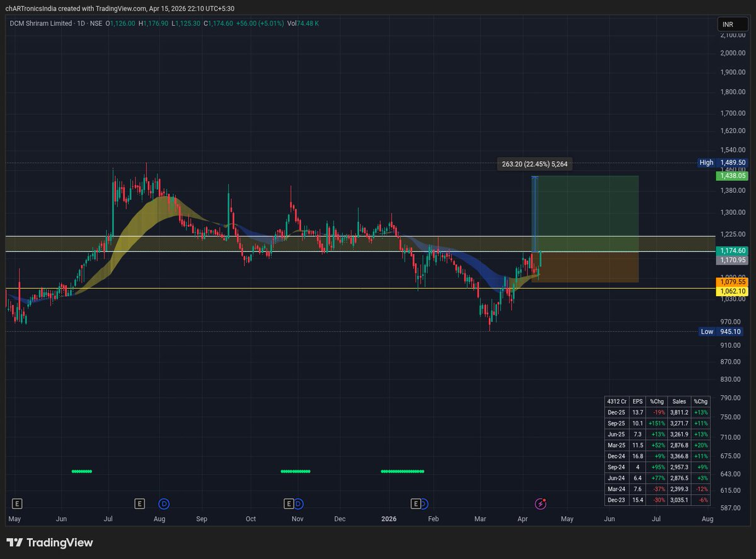Click the green dot markers below January
Viewport: 756px width, 559px height.
click(x=402, y=471)
